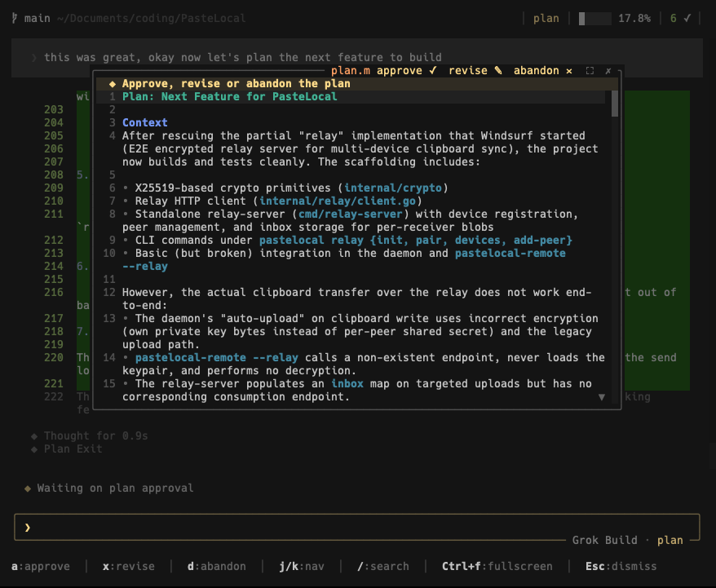Click the ~/Documents/coding/PasteLocal path
This screenshot has width=716, height=588.
point(151,18)
